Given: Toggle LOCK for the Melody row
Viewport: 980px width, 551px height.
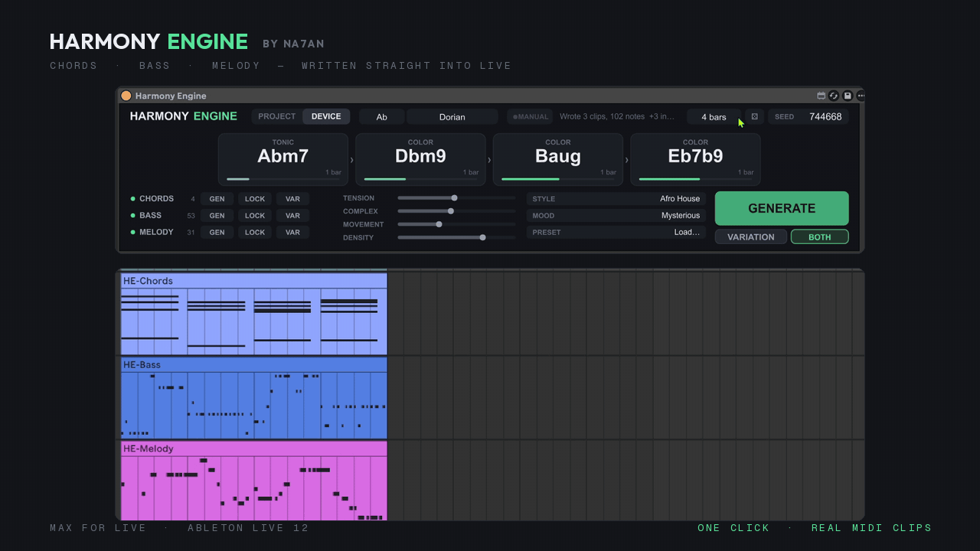Looking at the screenshot, I should click(255, 232).
